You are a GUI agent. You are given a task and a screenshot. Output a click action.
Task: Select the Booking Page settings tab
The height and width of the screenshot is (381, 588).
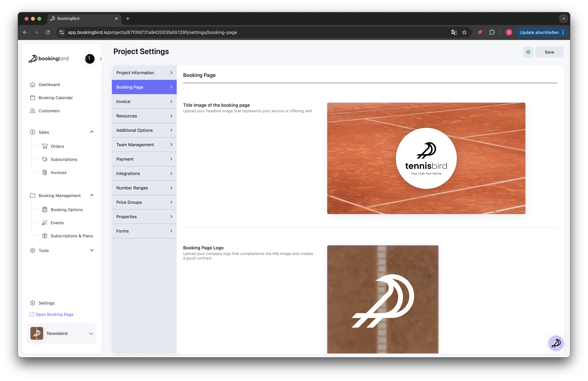(x=144, y=87)
